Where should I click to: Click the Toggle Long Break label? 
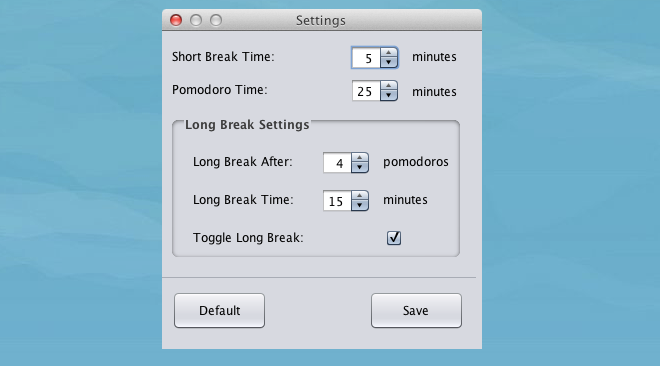click(248, 238)
